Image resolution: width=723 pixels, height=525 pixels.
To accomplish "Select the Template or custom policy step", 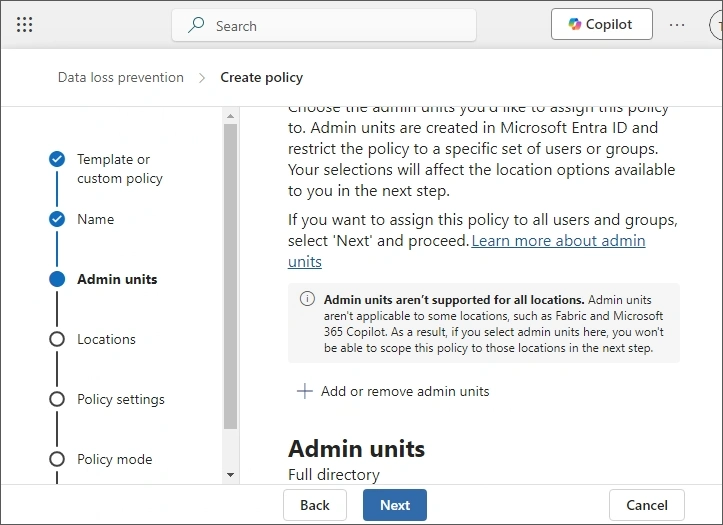I will coord(120,169).
